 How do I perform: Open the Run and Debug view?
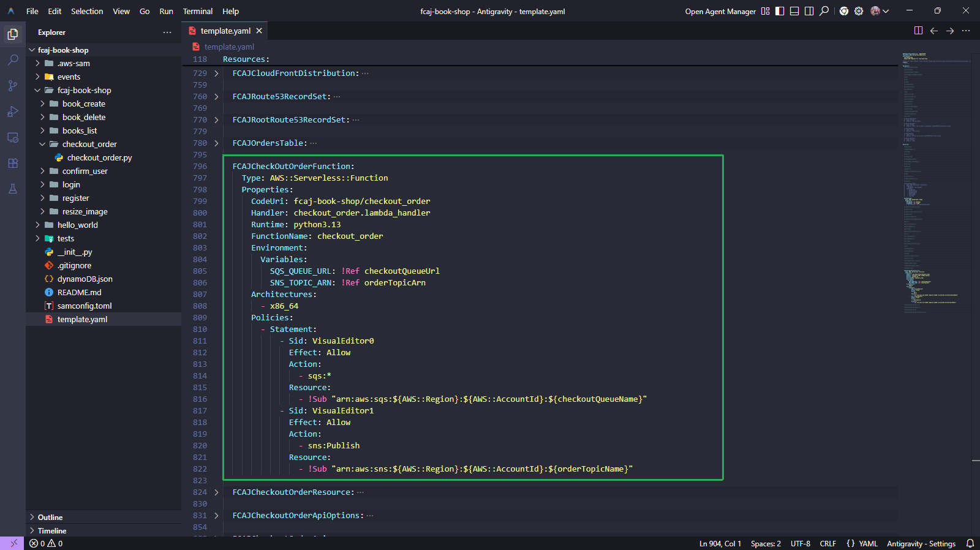tap(13, 111)
